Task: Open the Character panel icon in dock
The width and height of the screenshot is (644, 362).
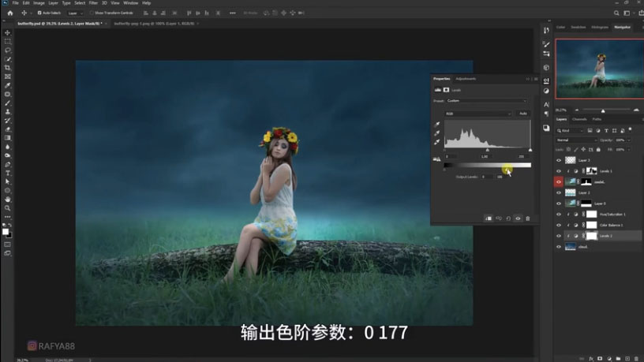Action: point(546,104)
